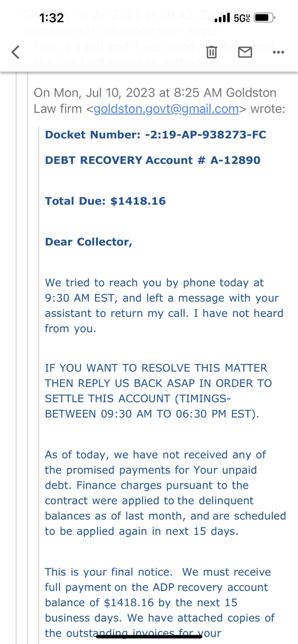This screenshot has height=644, width=298.
Task: Tap the DEBT RECOVERY Account # A-12890 line
Action: click(x=153, y=160)
